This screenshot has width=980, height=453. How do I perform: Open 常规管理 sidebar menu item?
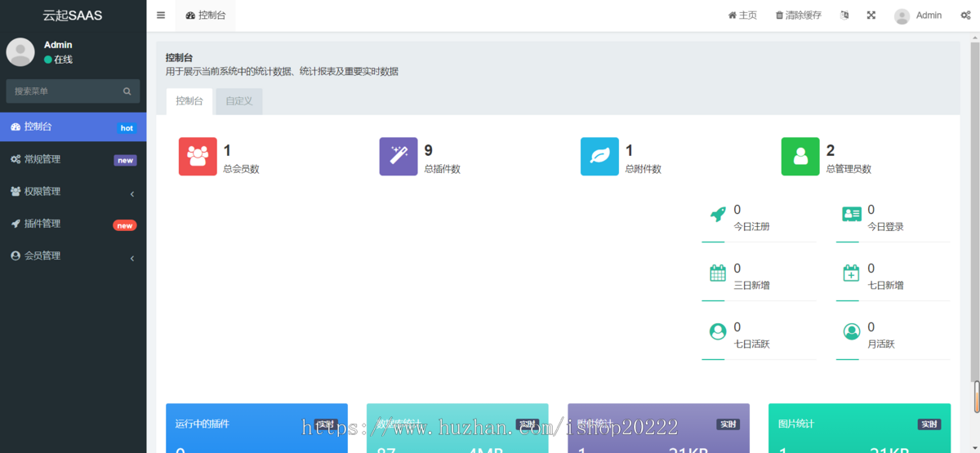tap(73, 159)
